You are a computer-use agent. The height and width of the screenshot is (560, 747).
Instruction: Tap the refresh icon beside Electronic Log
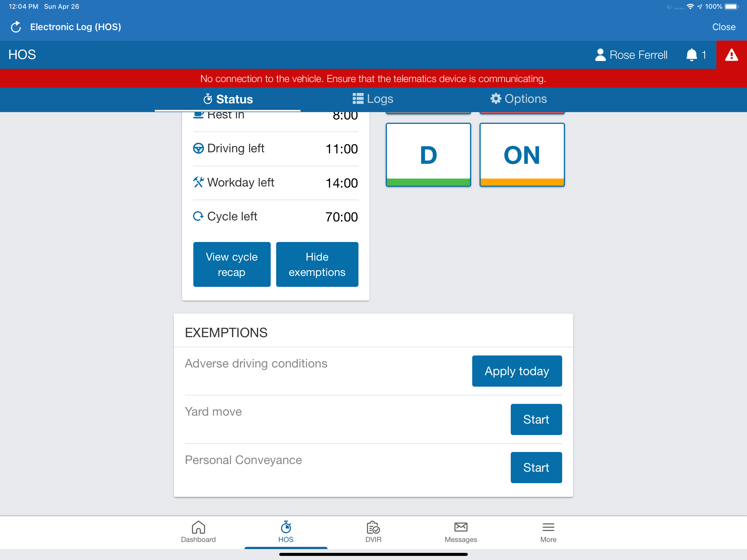(x=16, y=27)
